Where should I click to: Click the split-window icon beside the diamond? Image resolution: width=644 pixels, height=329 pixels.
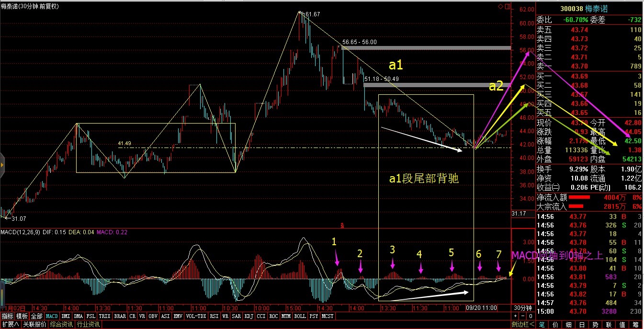507,6
